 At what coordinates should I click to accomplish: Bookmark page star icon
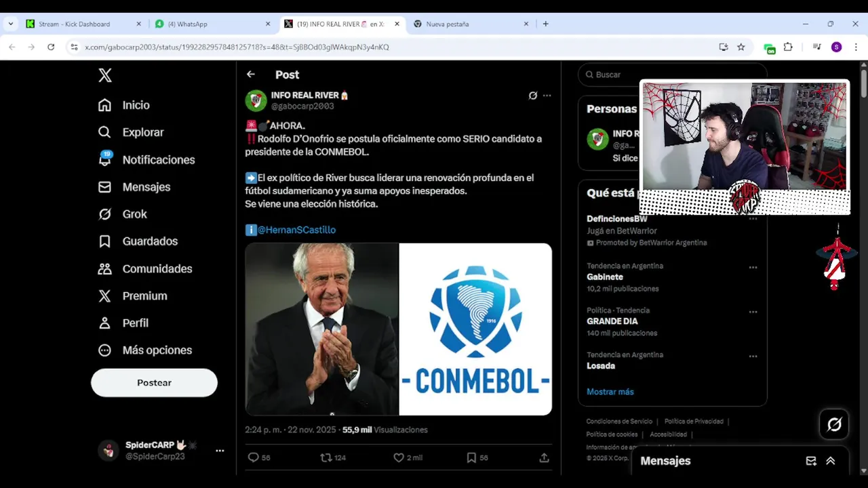pos(741,47)
